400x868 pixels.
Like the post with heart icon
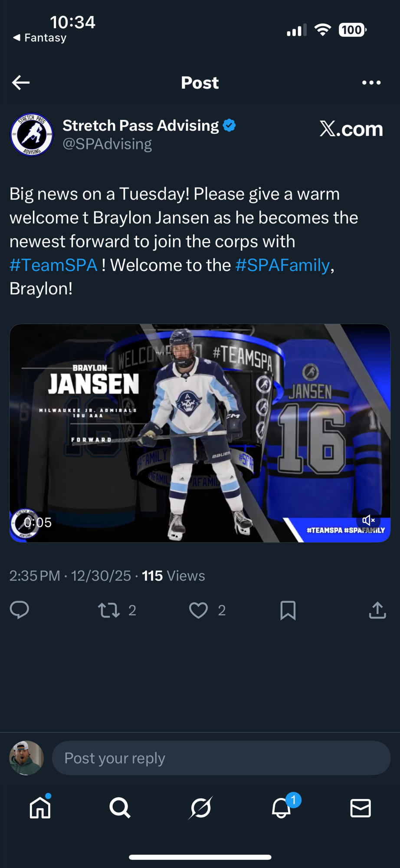(x=198, y=610)
